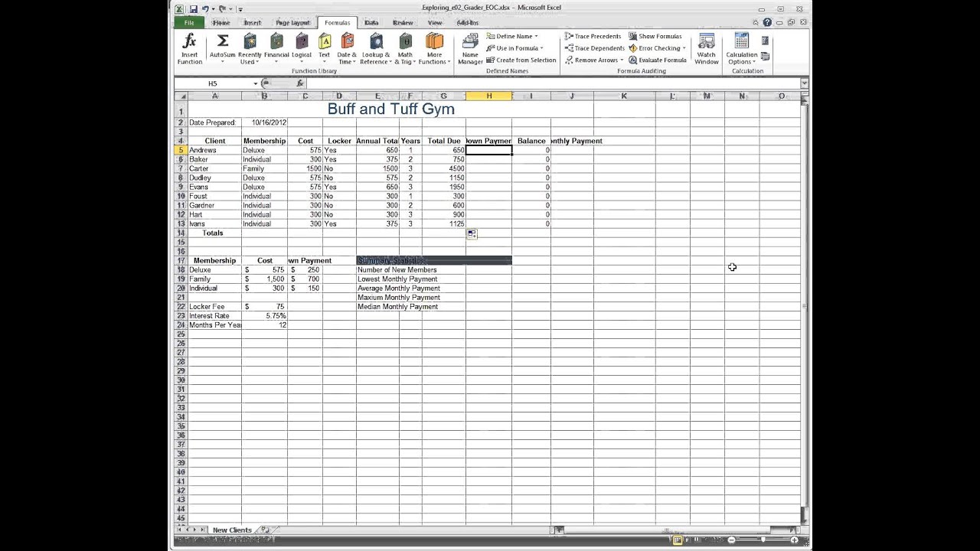
Task: Open the Name Box dropdown arrow
Action: pyautogui.click(x=256, y=83)
